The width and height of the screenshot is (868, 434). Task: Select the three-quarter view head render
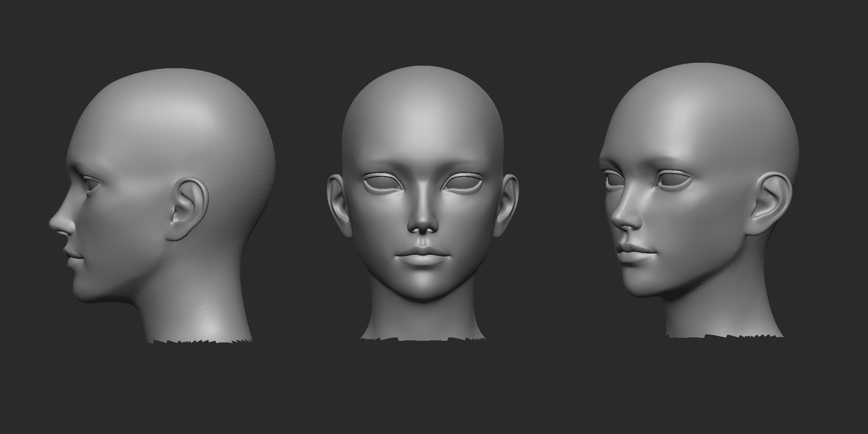point(699,200)
